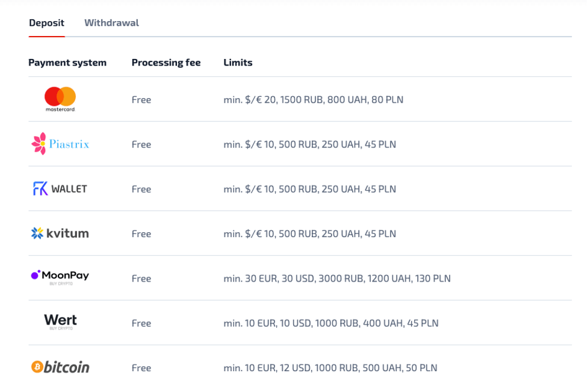This screenshot has width=588, height=388.
Task: Click the Processing fee column header
Action: (166, 63)
